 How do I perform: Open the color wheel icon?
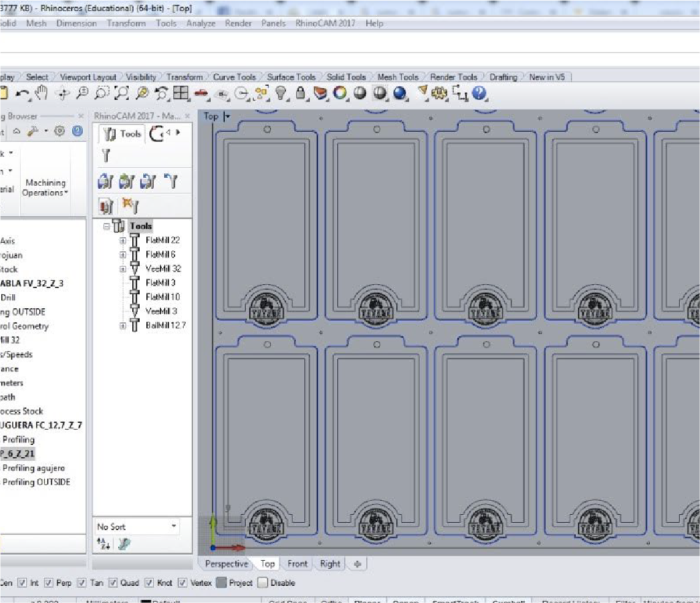pos(340,93)
